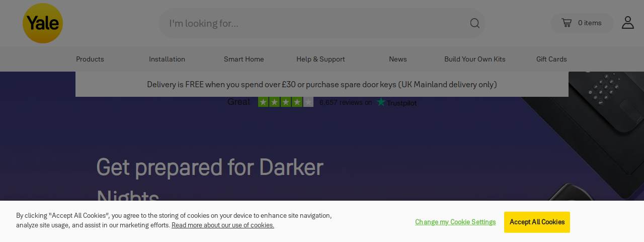The width and height of the screenshot is (644, 242).
Task: Read more about our use of cookies
Action: (x=223, y=225)
